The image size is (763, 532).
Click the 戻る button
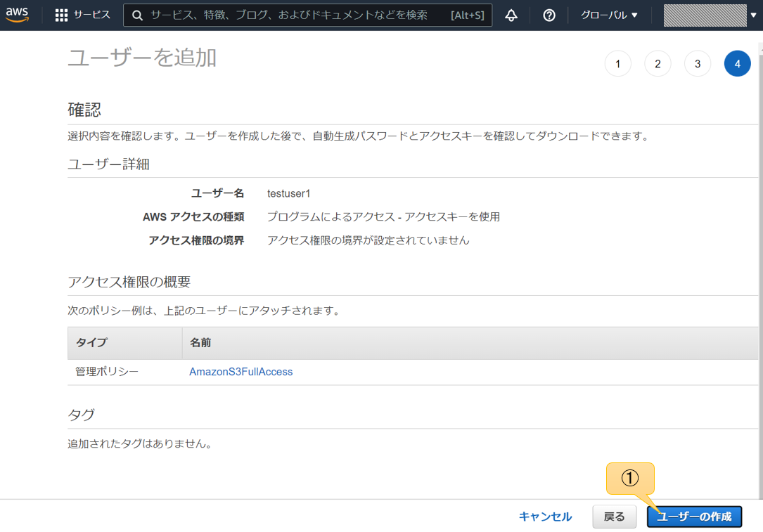coord(614,517)
